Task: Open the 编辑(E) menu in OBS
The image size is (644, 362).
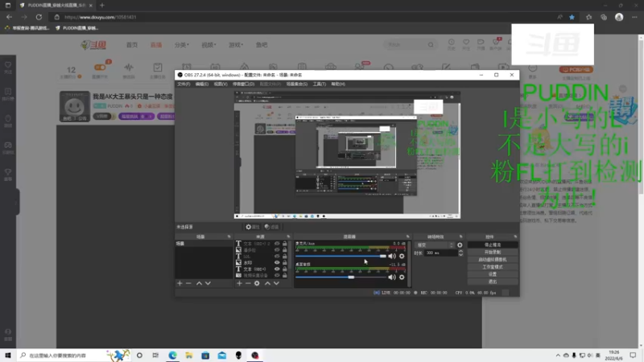Action: (x=202, y=84)
